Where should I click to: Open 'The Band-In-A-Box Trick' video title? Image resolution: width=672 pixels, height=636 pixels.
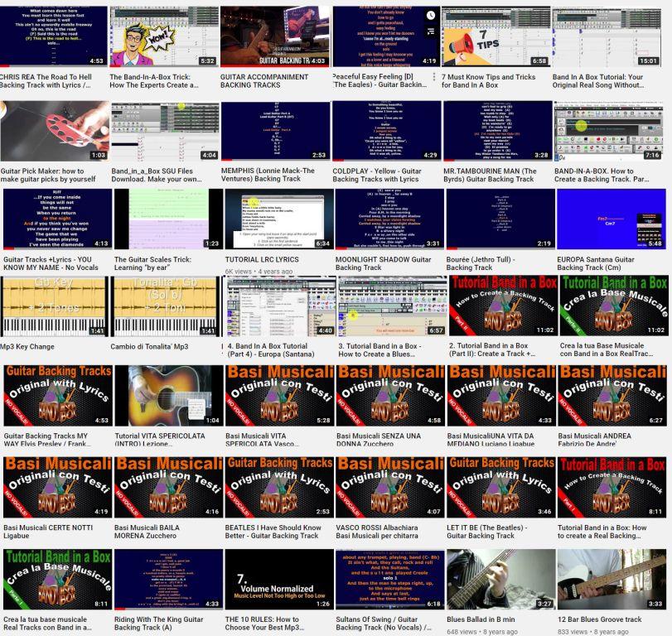[154, 81]
